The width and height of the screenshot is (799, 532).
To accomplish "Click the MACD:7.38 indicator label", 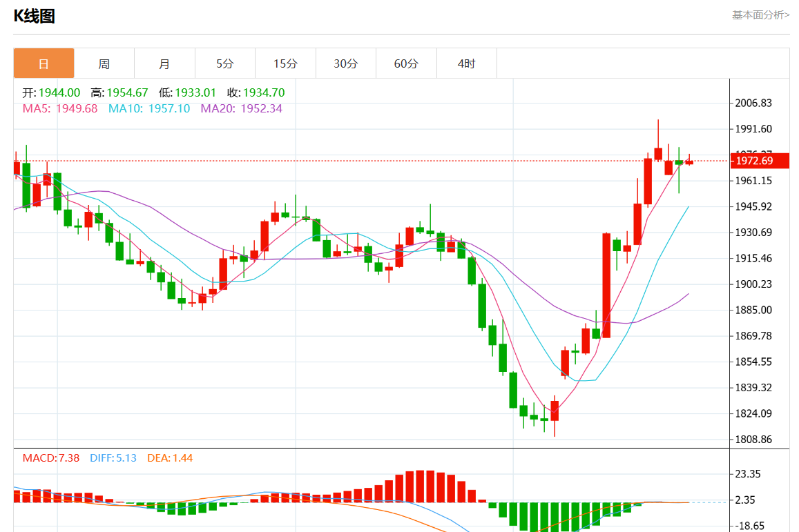I will click(51, 457).
